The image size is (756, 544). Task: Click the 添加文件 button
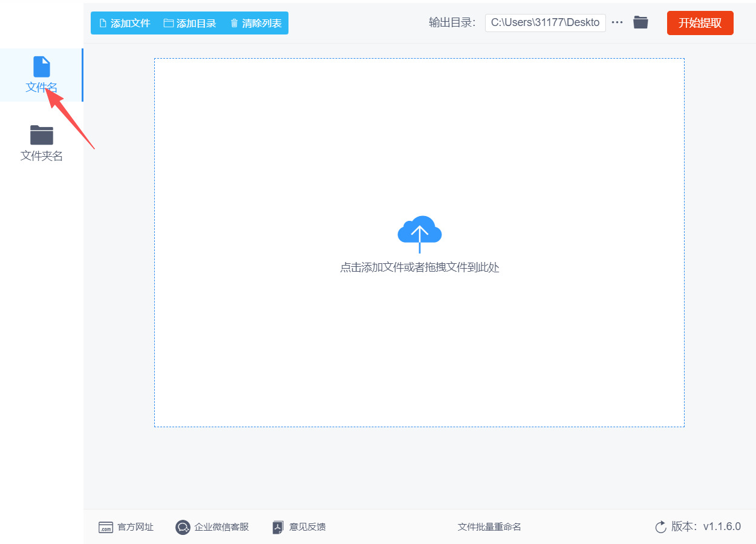pos(124,22)
